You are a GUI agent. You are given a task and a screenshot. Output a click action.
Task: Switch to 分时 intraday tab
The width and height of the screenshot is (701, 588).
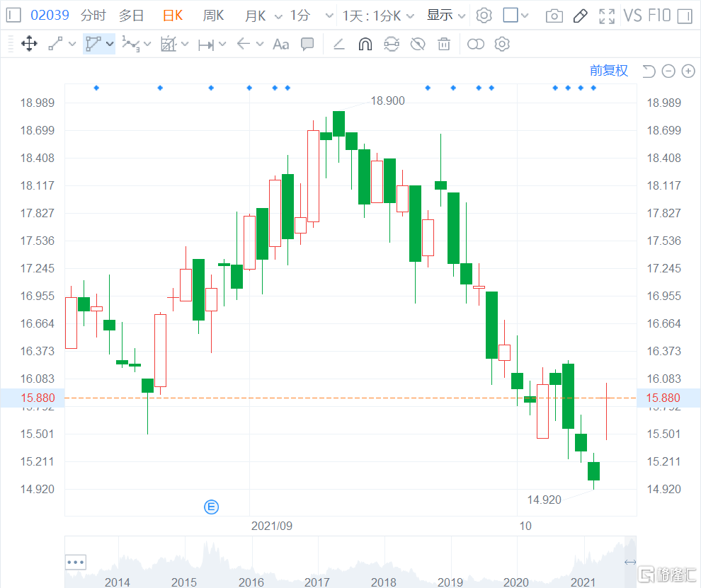coord(93,16)
